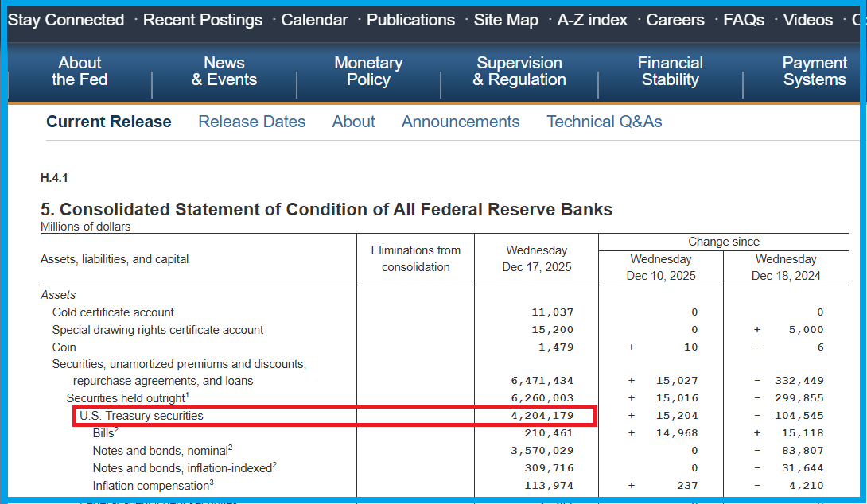Open the Publications link
The height and width of the screenshot is (504, 867).
[410, 20]
